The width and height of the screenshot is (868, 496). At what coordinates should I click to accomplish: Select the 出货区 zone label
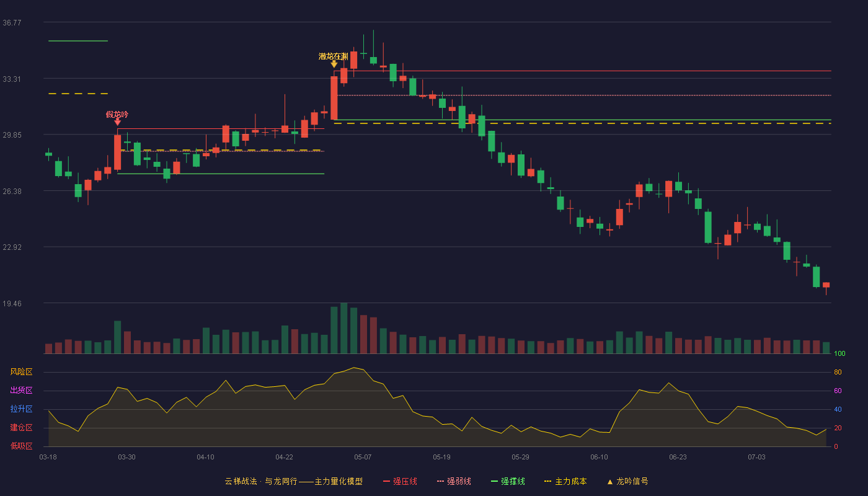(21, 391)
